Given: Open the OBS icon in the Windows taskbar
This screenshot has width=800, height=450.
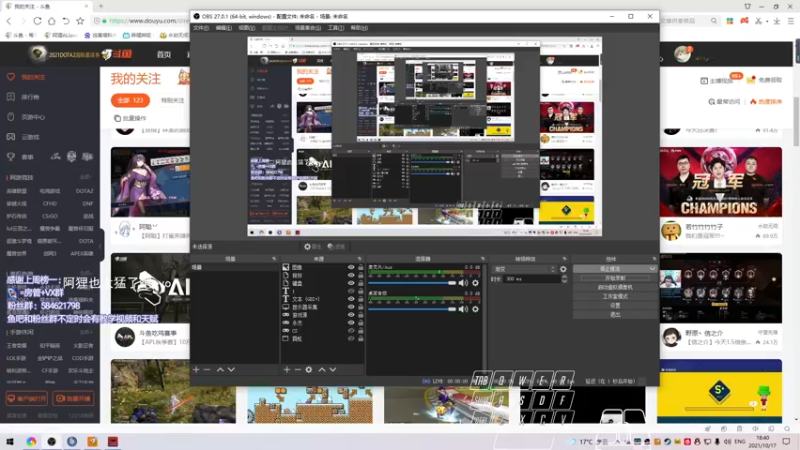Looking at the screenshot, I should [52, 441].
